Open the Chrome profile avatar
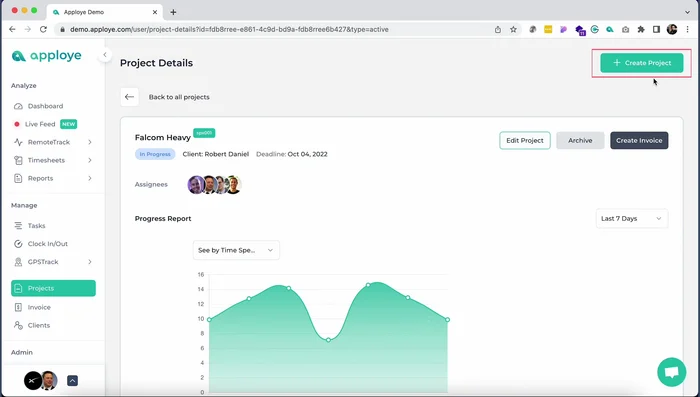The width and height of the screenshot is (700, 397). point(672,29)
